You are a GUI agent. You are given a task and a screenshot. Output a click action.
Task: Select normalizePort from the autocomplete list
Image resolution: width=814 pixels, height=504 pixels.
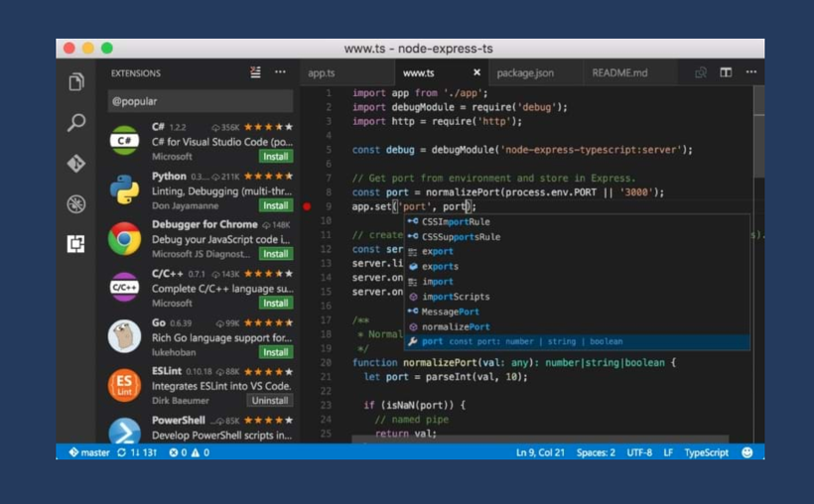(456, 326)
